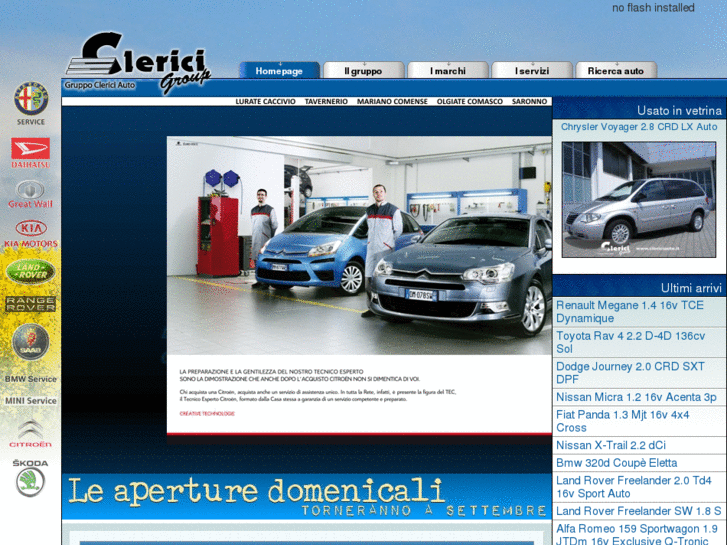Open the Ricerca auto tab
The height and width of the screenshot is (545, 727).
click(616, 71)
